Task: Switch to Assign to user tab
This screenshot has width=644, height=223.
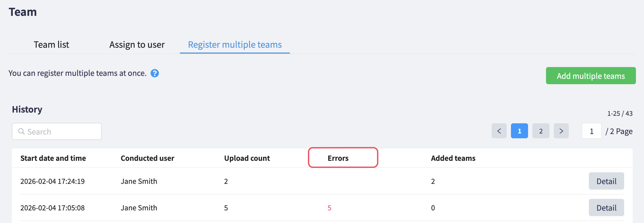Action: pos(137,45)
